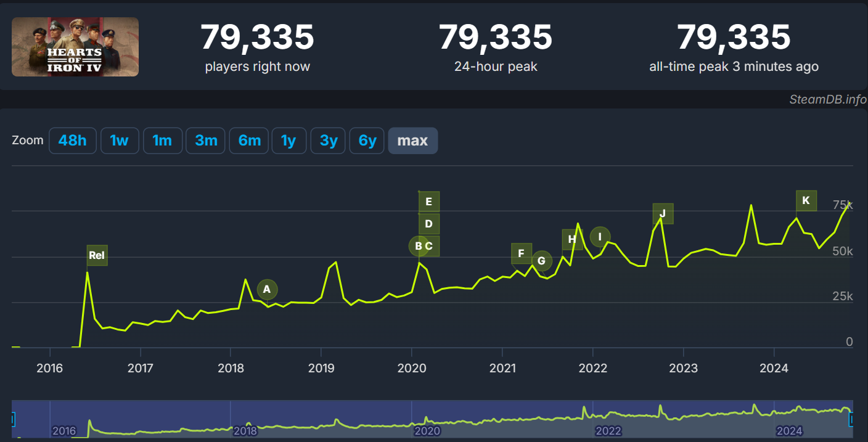Click event marker F on the graph
The width and height of the screenshot is (868, 442).
click(x=521, y=253)
